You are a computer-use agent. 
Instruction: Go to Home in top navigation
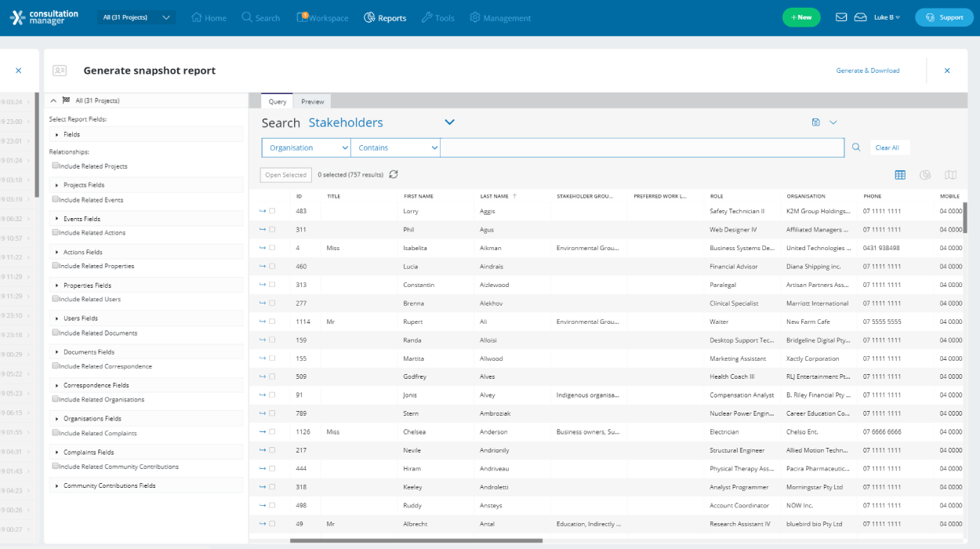[x=209, y=17]
